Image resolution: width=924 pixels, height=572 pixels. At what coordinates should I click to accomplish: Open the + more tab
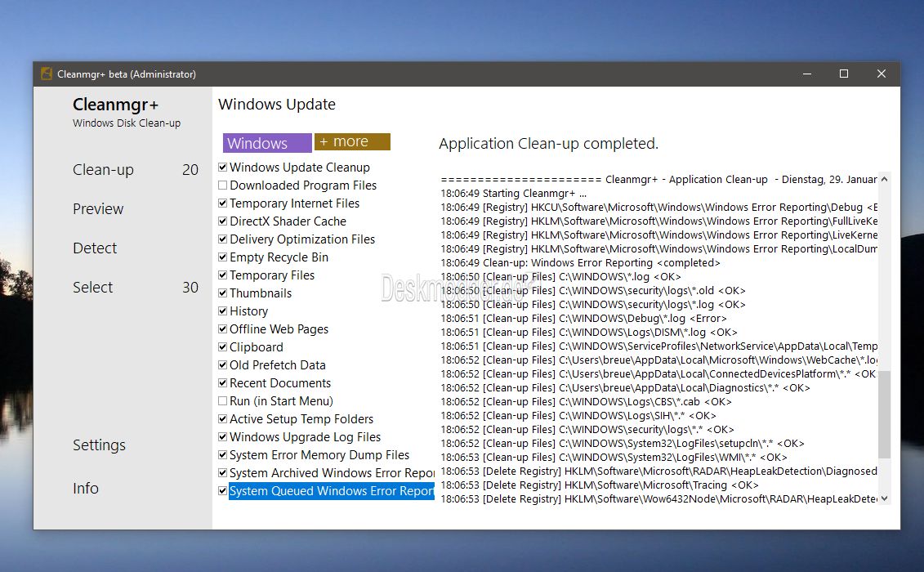352,141
